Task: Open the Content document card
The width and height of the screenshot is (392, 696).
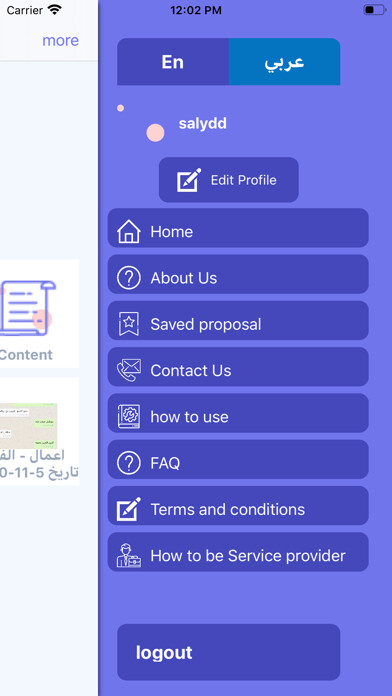Action: [40, 313]
